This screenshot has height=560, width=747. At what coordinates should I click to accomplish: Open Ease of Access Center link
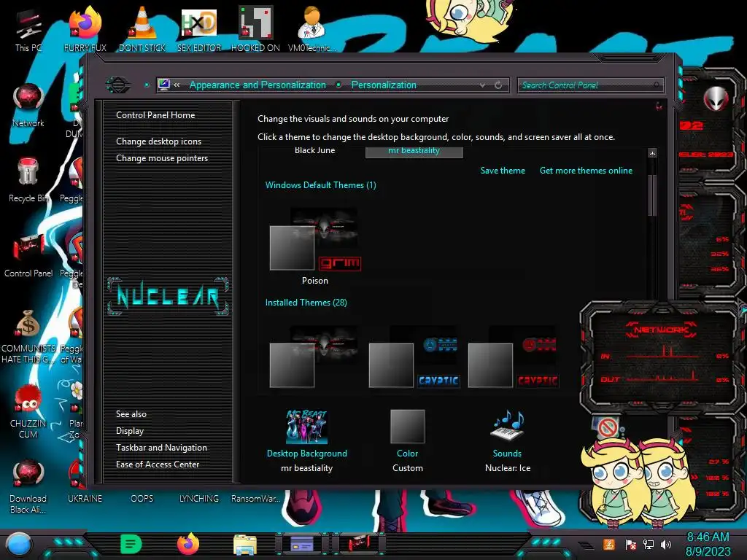[158, 464]
